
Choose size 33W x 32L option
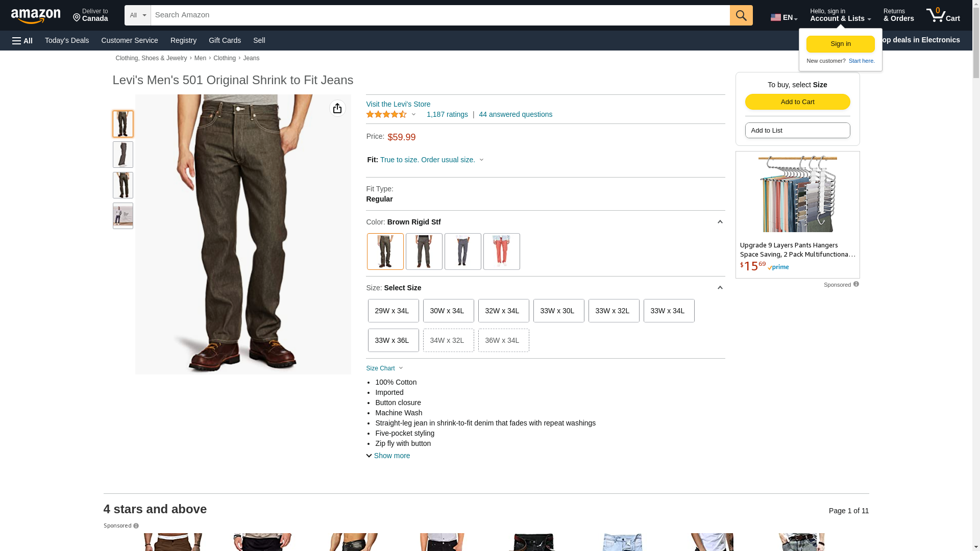tap(614, 311)
